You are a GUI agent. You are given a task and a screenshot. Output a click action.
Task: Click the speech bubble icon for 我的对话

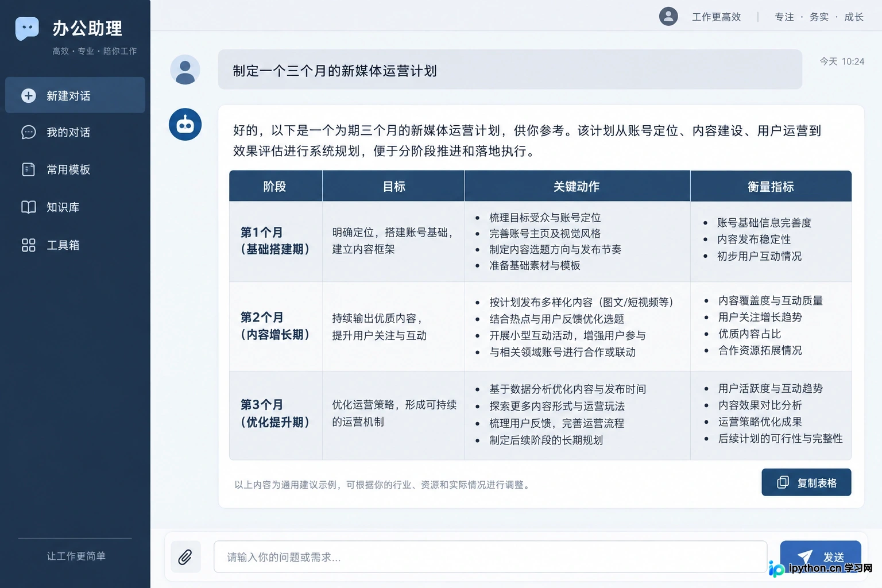point(29,132)
